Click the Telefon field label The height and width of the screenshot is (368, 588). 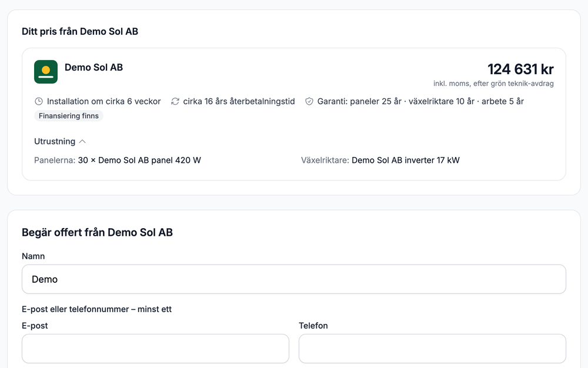313,326
